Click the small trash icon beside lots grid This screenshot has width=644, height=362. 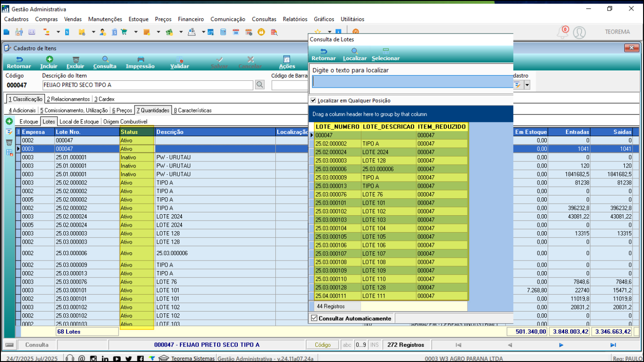click(x=9, y=142)
